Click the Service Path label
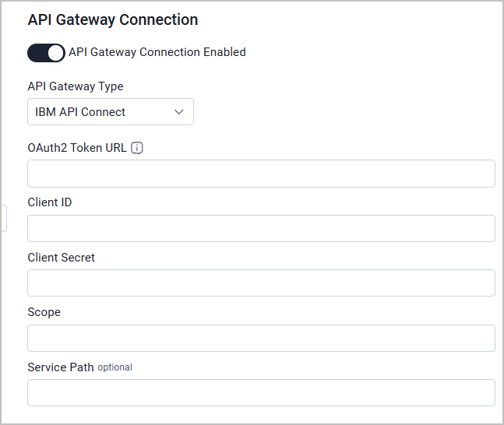Viewport: 504px width, 425px height. (61, 367)
